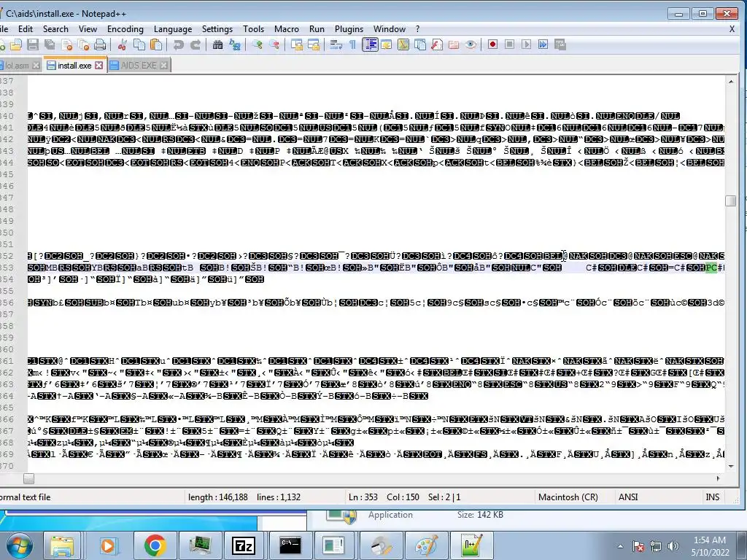This screenshot has width=747, height=560.
Task: Click Save recorded macro icon
Action: point(560,44)
